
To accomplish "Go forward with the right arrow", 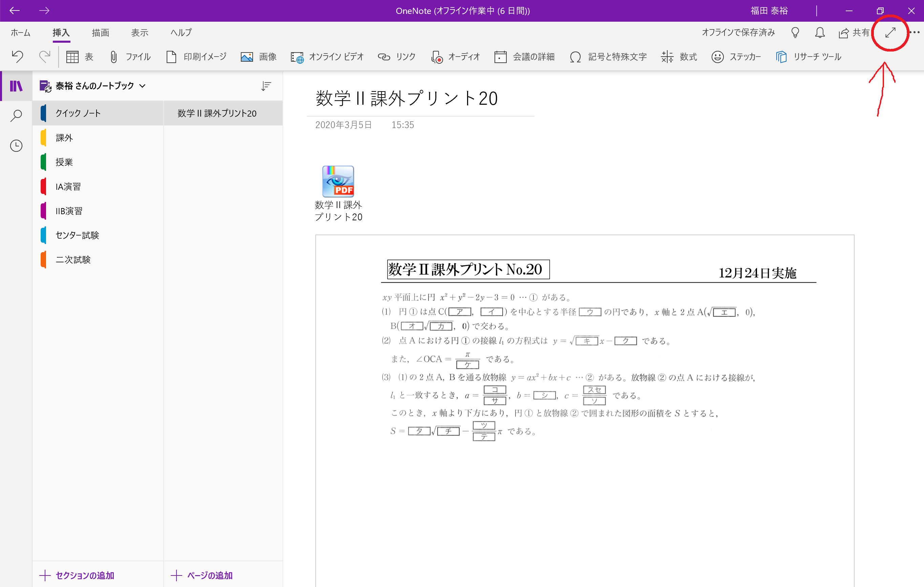I will [x=44, y=11].
